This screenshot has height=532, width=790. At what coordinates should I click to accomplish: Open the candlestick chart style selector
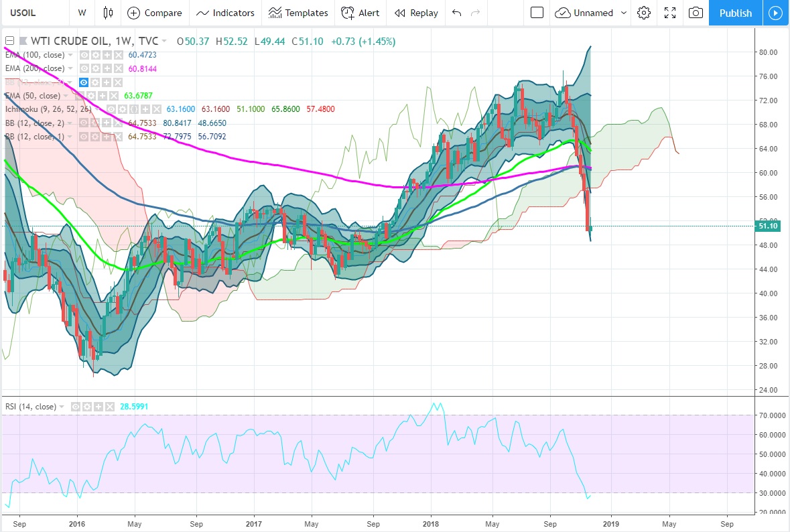coord(109,13)
